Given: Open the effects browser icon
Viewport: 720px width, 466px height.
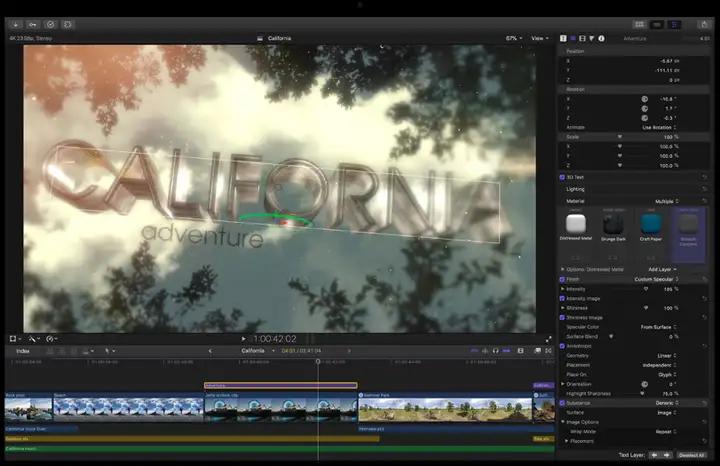Looking at the screenshot, I should [x=538, y=351].
